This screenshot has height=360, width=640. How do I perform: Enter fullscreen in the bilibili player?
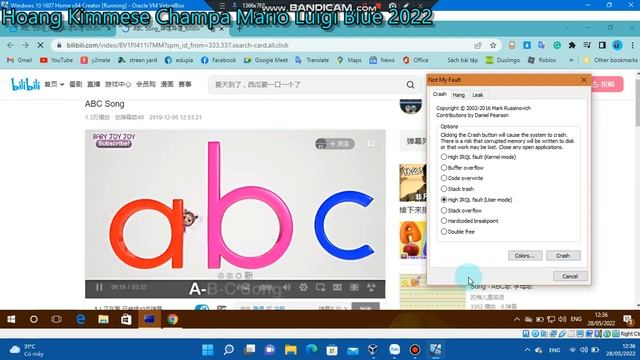tap(371, 287)
